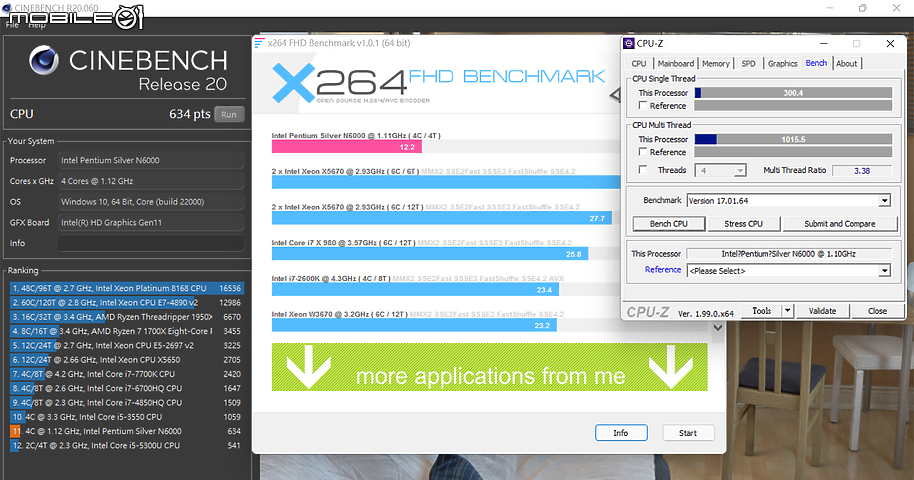Click the Cinebench title bar icon
The image size is (914, 480).
(x=6, y=8)
